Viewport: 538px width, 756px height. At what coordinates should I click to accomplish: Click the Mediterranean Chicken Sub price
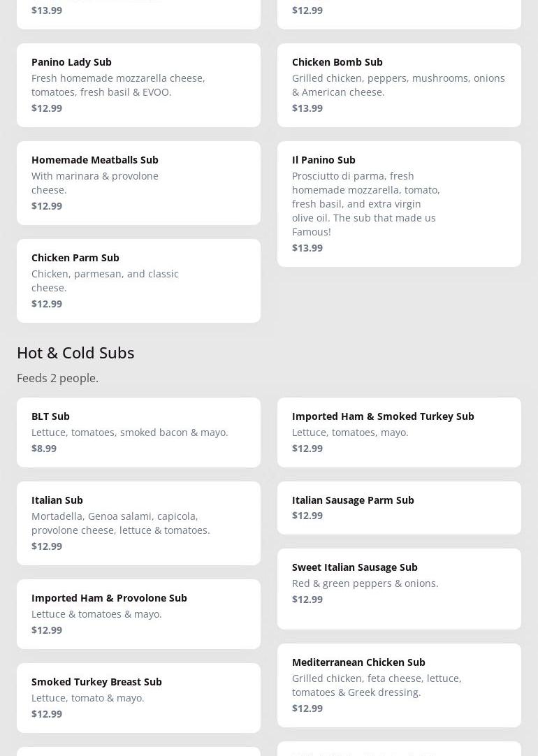coord(307,708)
